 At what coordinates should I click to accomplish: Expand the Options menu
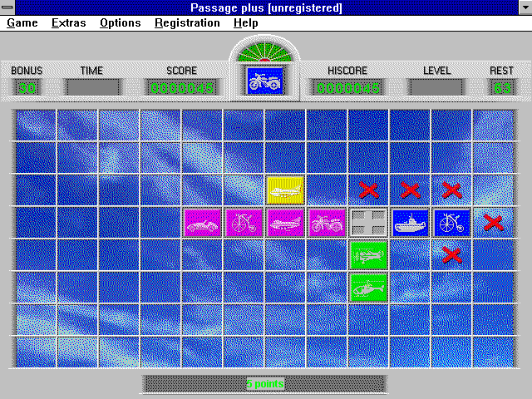tap(120, 22)
